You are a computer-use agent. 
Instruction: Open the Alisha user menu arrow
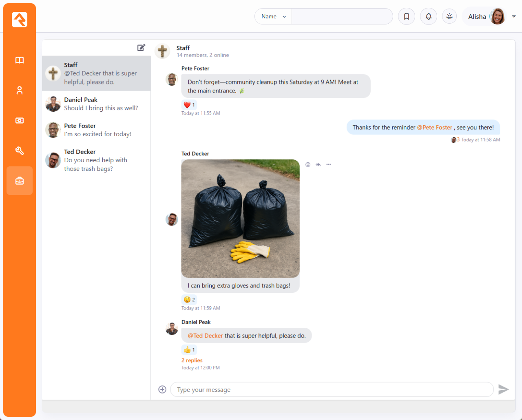(514, 16)
